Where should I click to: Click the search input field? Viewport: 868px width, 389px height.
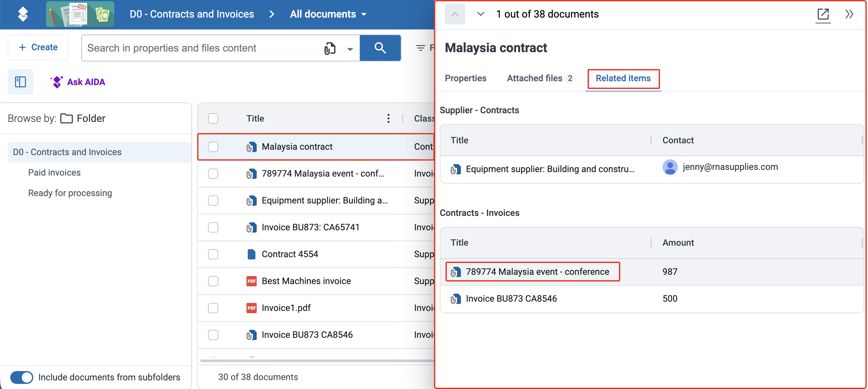coord(202,48)
